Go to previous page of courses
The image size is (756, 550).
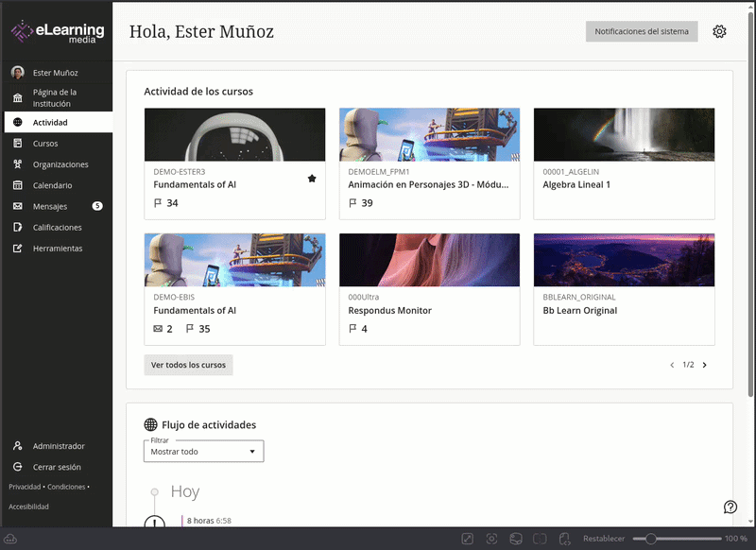(x=672, y=365)
